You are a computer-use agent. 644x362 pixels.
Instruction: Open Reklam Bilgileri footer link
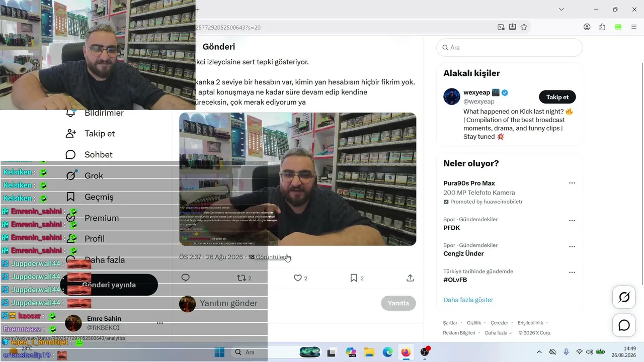coord(459,333)
